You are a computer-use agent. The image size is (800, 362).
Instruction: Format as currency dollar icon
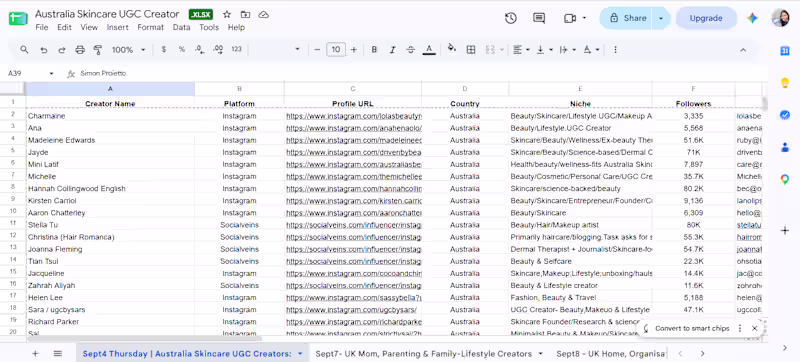point(163,49)
